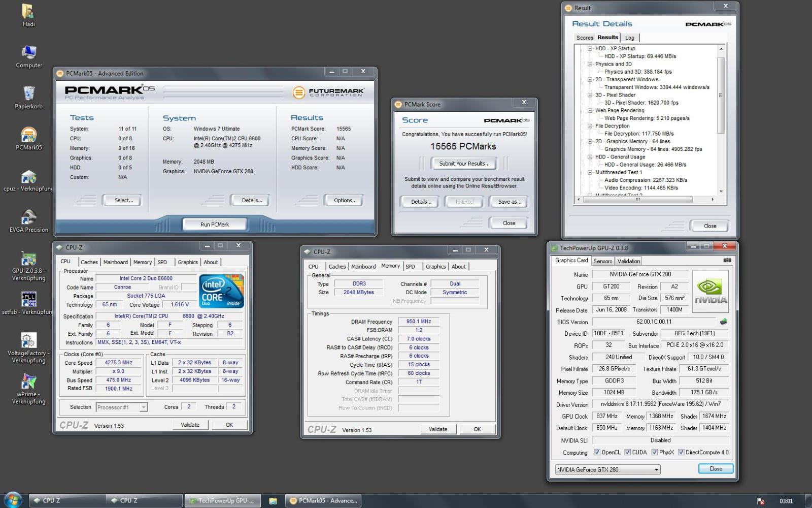Click the BIOS Version field in GPU-Z
Screen dimensions: 812x508
coord(654,322)
